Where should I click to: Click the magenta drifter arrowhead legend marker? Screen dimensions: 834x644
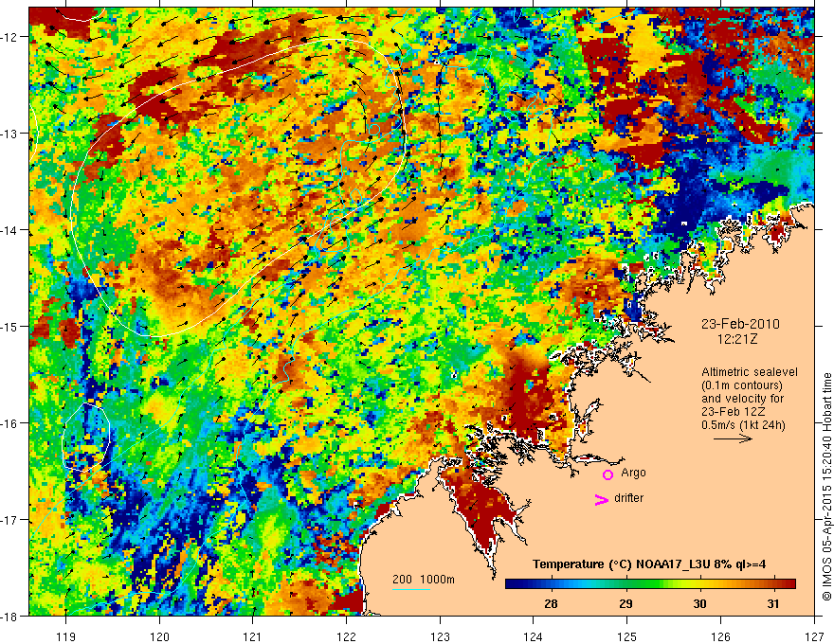pos(601,499)
